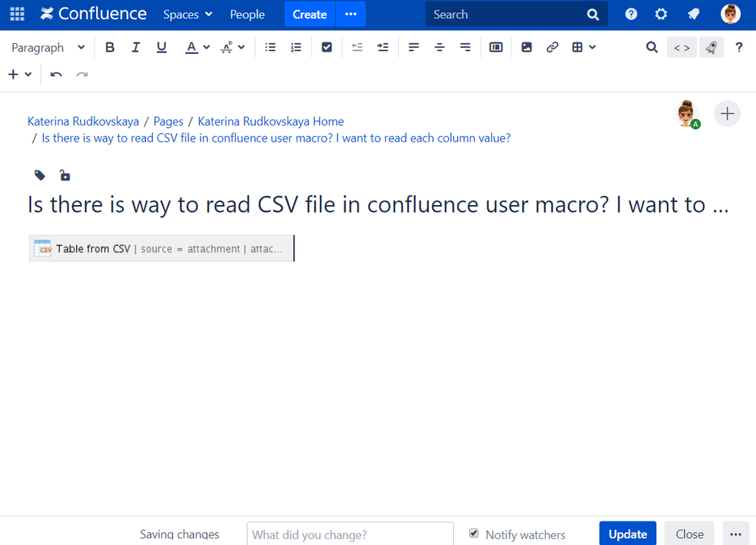Open Katerina Rudkovskaya breadcrumb link
This screenshot has height=545, width=756.
point(83,121)
